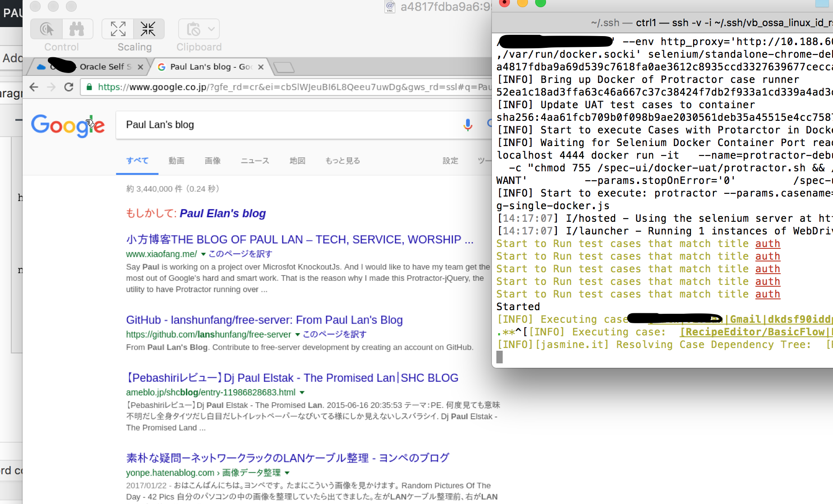Close the Oracle Self Service tab
This screenshot has height=504, width=833.
tap(140, 67)
